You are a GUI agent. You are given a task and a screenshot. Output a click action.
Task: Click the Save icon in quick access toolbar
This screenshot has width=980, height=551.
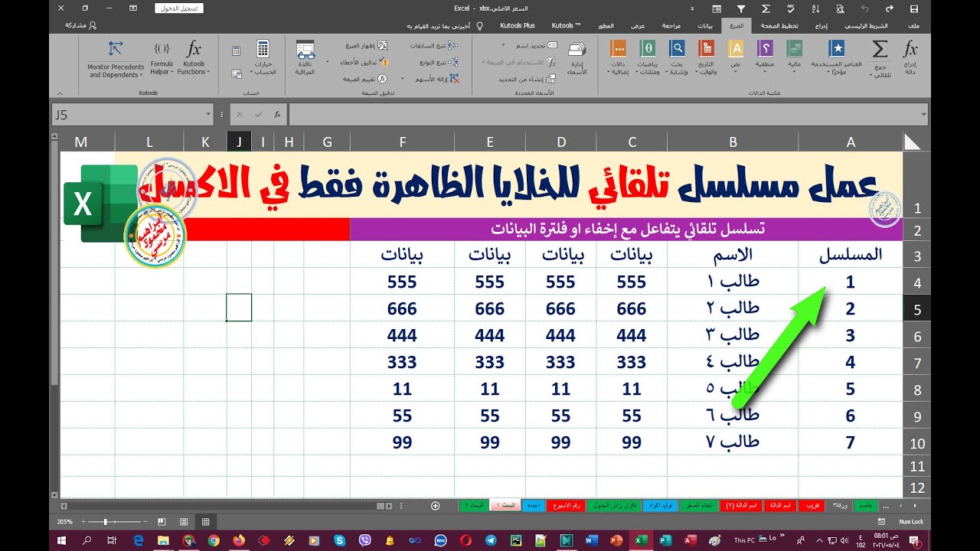coord(913,8)
